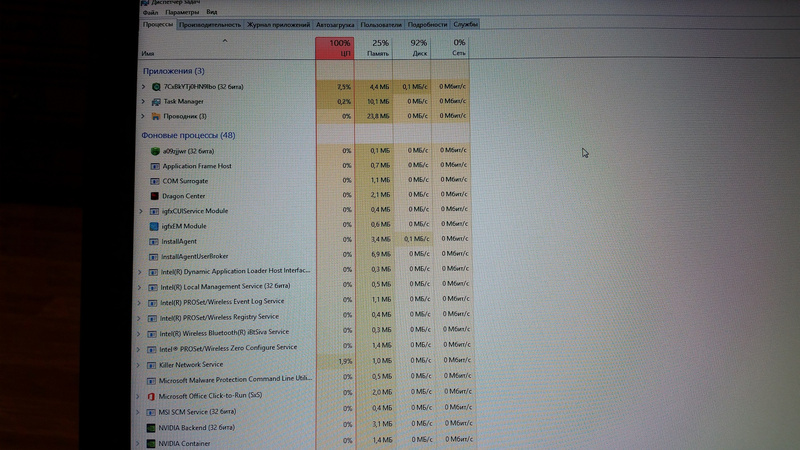
Task: Expand Microsoft Office Click-to-Run row
Action: click(138, 396)
